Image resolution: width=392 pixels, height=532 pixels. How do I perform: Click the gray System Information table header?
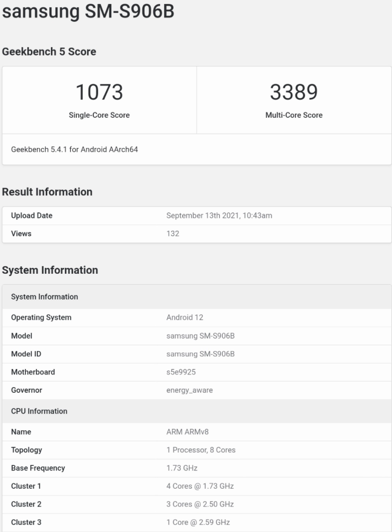[197, 297]
